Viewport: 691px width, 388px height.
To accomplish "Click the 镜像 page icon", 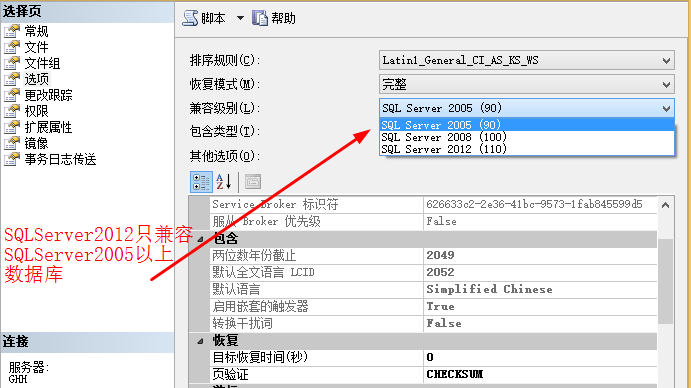I will coord(12,143).
